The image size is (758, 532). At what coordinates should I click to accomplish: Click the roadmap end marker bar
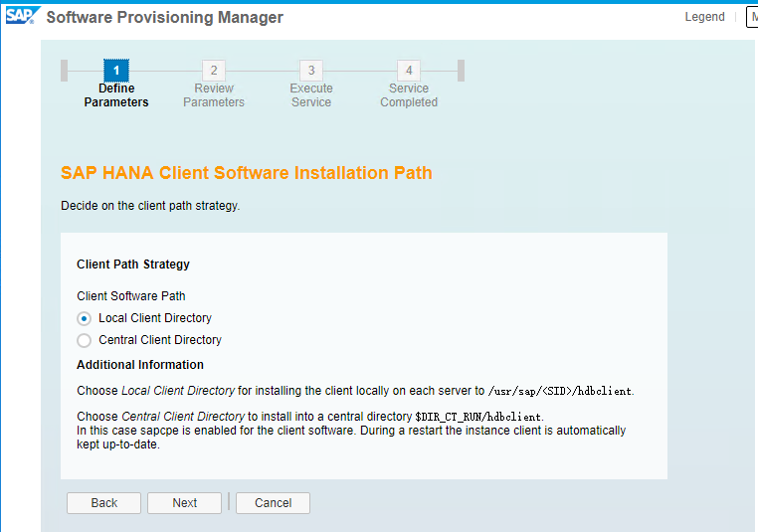pos(462,71)
